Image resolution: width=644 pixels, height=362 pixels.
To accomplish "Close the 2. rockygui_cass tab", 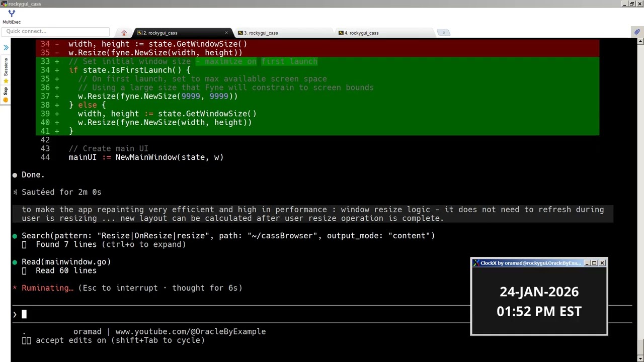I will (226, 33).
